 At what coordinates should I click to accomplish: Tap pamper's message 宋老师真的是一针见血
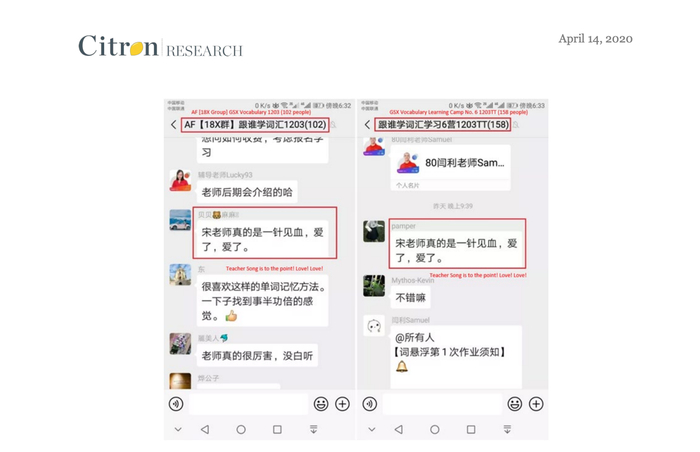456,250
